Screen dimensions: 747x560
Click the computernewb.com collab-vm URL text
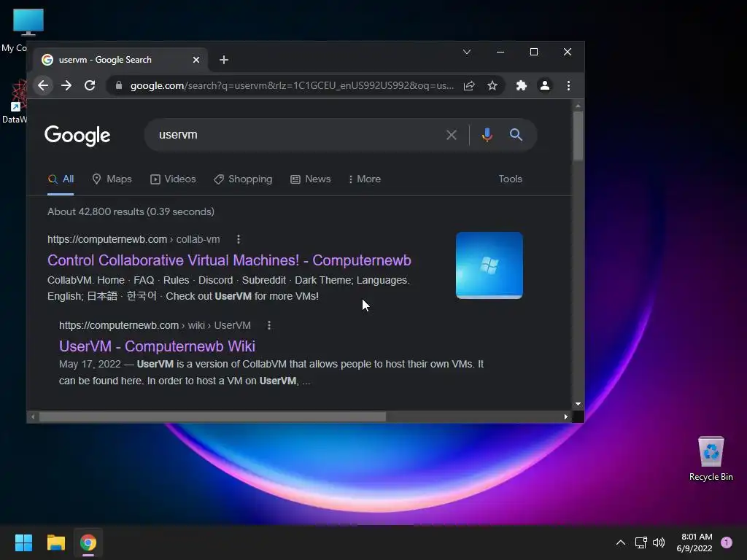[x=133, y=239]
